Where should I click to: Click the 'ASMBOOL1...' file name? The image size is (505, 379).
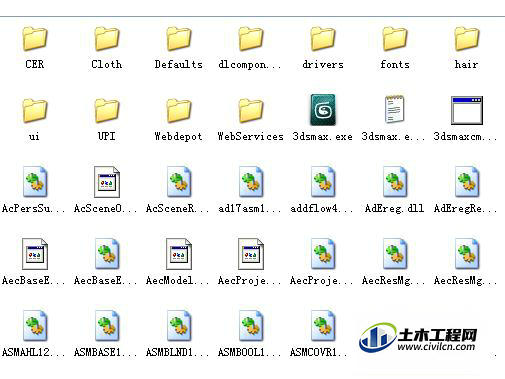pos(249,352)
